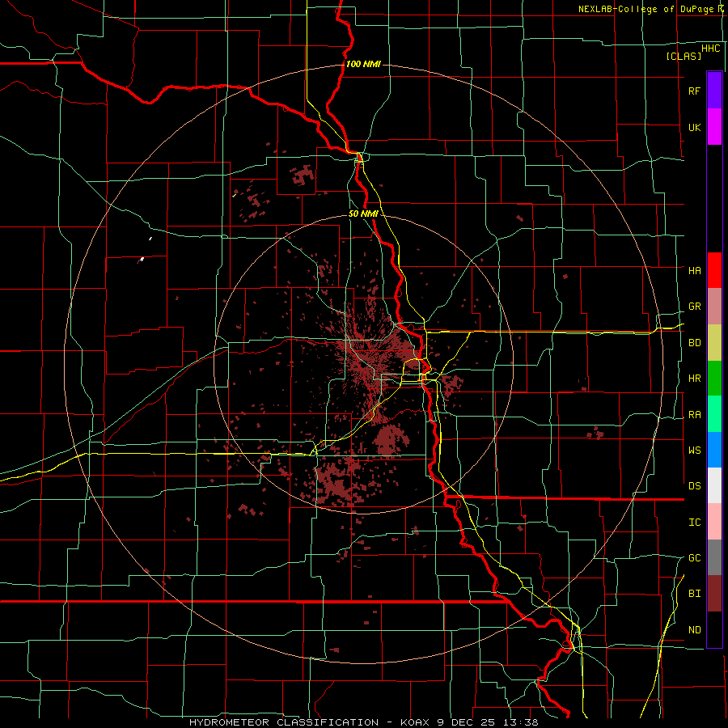The image size is (728, 728).
Task: Click the BD yellow legend swatch
Action: coord(714,343)
